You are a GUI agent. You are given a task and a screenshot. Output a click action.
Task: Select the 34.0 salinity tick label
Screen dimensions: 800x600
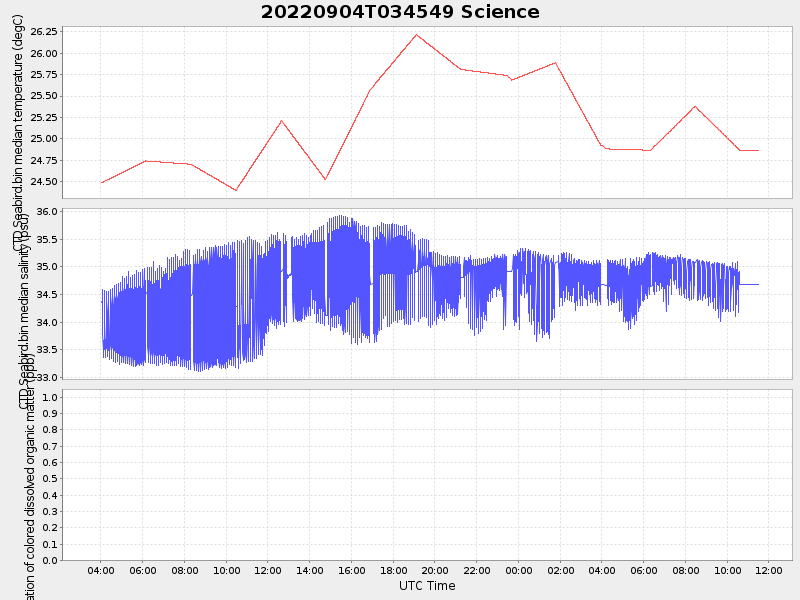coord(47,322)
